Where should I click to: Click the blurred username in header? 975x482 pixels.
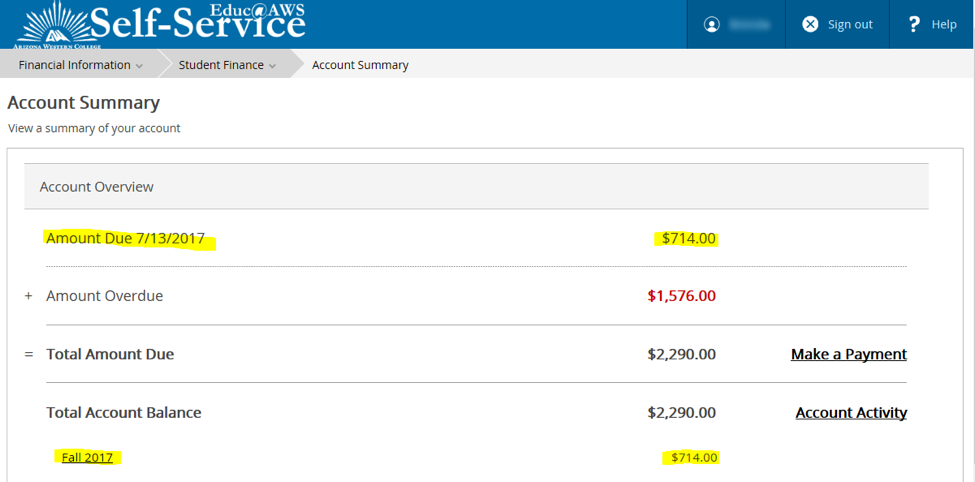click(750, 24)
